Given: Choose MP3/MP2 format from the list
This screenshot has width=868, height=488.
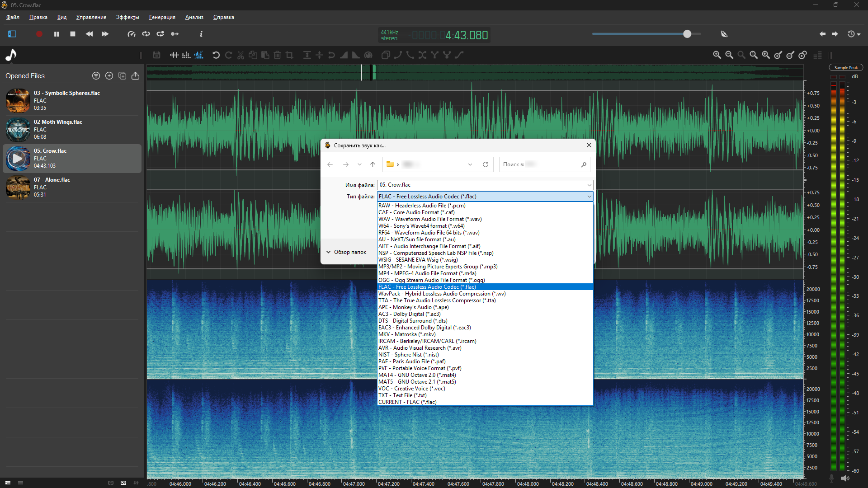Looking at the screenshot, I should point(438,267).
